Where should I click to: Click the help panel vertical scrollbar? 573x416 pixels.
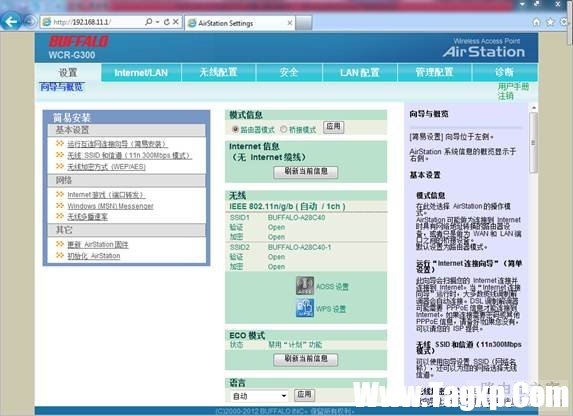(x=534, y=143)
